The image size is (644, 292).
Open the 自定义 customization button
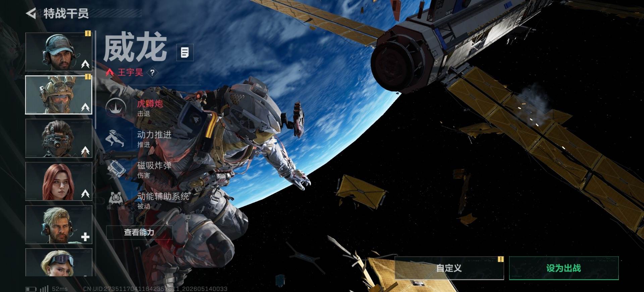point(449,268)
